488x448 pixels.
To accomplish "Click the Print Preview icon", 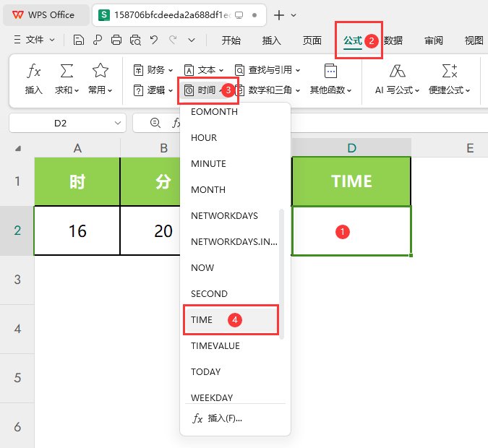I will [135, 40].
